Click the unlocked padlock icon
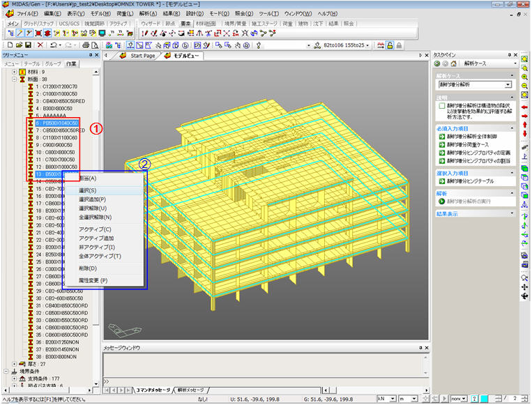This screenshot has width=532, height=405. coord(390,45)
